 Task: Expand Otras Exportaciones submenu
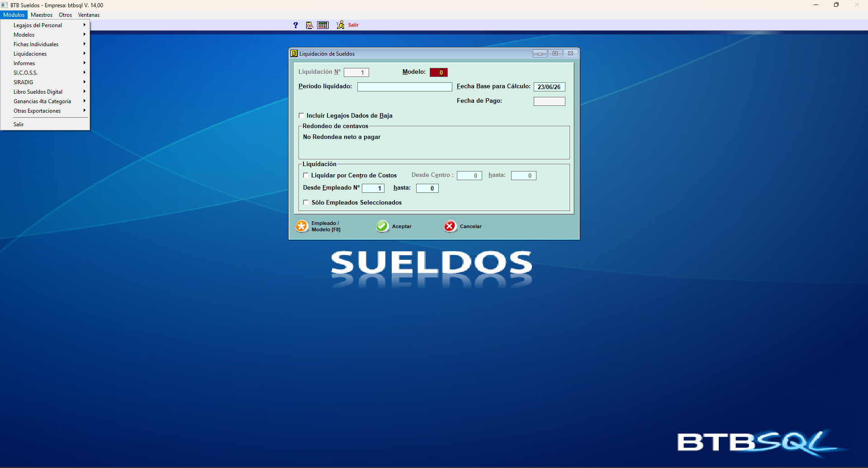point(45,111)
